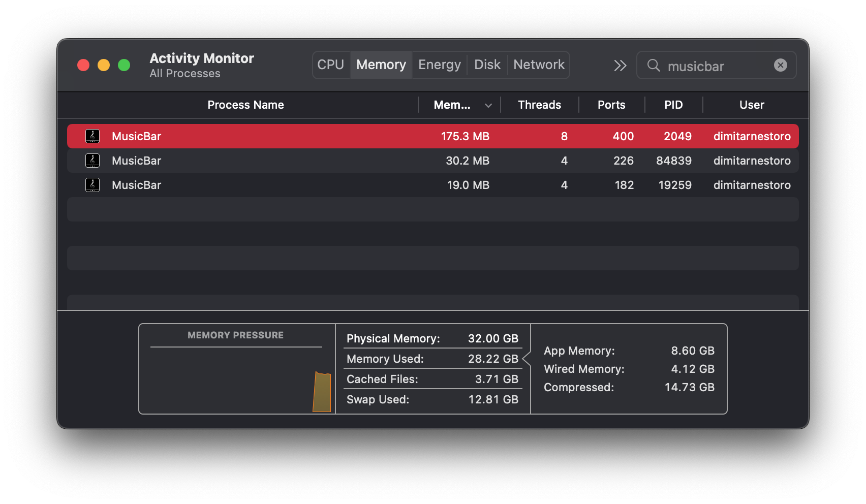Screen dimensions: 866x504
Task: Sort by the Threads column header
Action: tap(539, 105)
